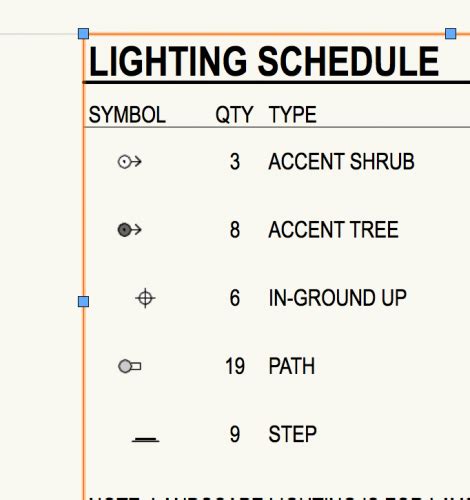This screenshot has height=500, width=470.
Task: Select the ACCENT SHRUB type label
Action: click(x=341, y=162)
